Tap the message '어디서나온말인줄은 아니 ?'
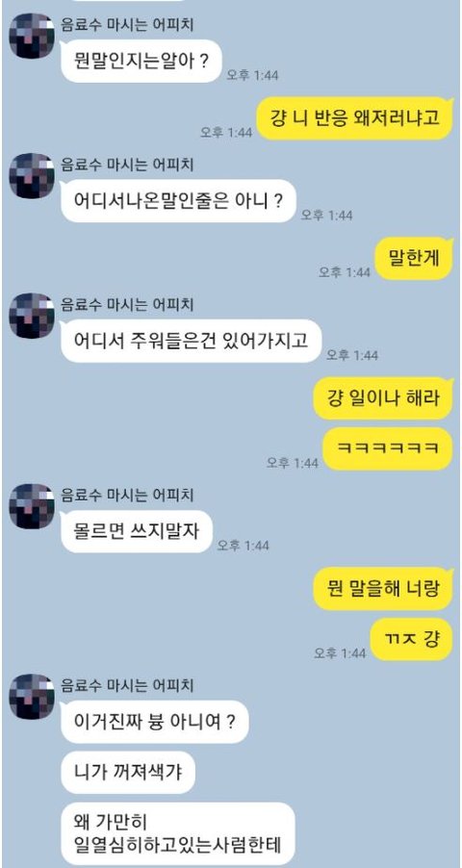462x868 pixels. pyautogui.click(x=178, y=201)
